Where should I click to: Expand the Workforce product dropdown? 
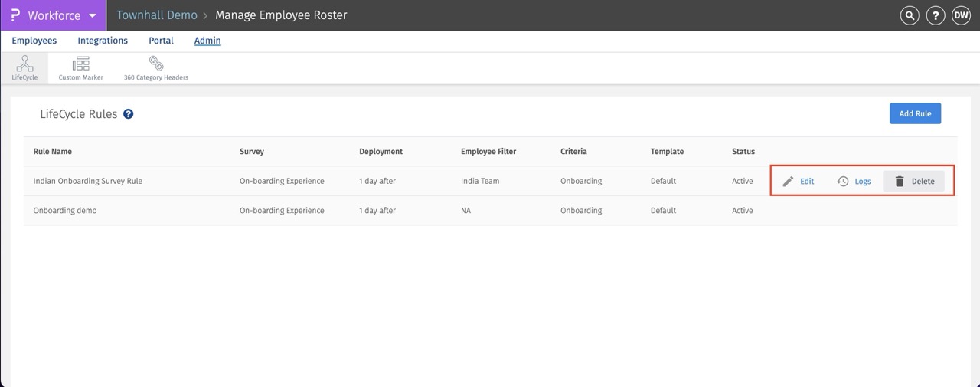(x=93, y=15)
